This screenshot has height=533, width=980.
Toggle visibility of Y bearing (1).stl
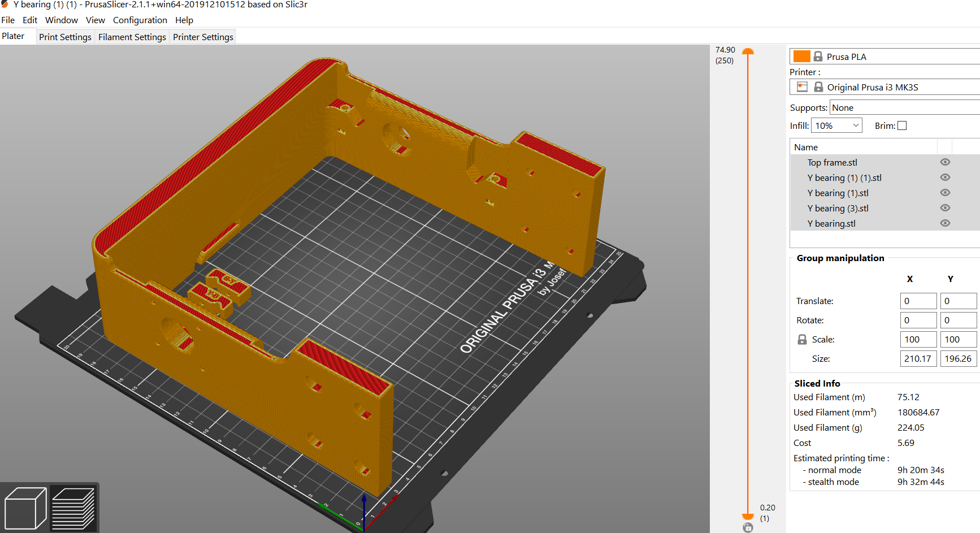tap(945, 193)
